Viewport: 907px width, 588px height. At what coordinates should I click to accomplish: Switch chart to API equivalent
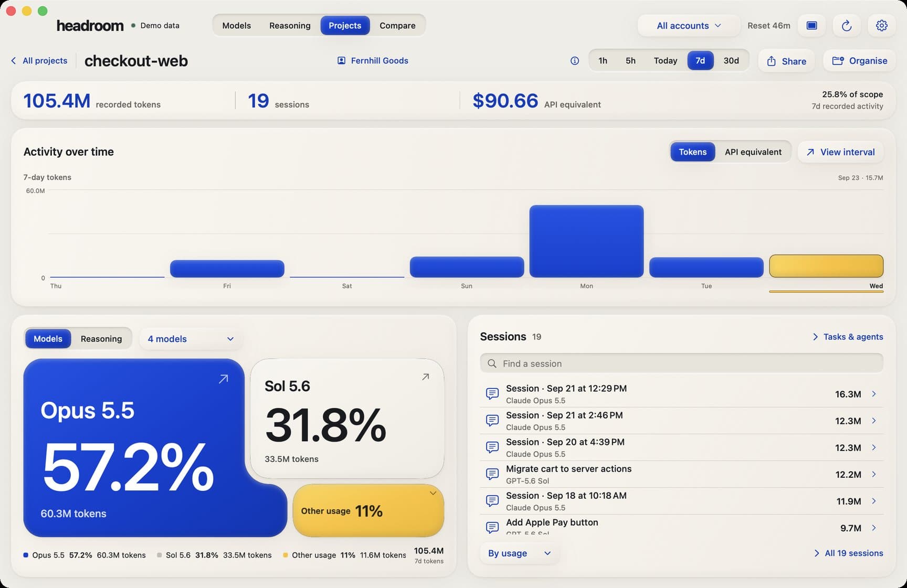[753, 152]
